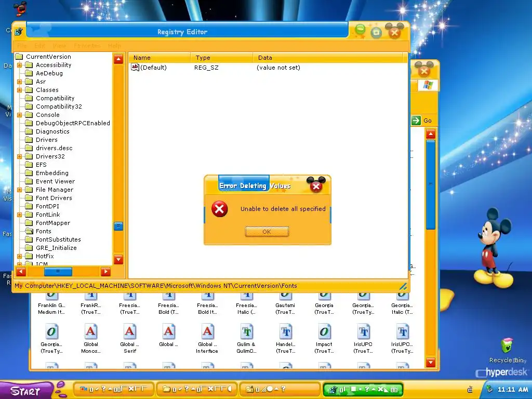The height and width of the screenshot is (399, 532).
Task: Click the tree pane scroll-right arrow
Action: tap(105, 271)
